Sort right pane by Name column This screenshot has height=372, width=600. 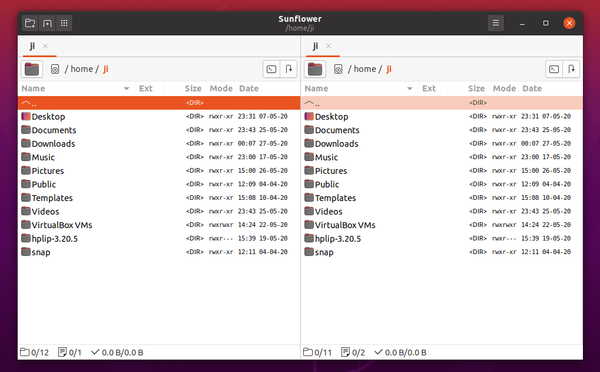click(360, 89)
